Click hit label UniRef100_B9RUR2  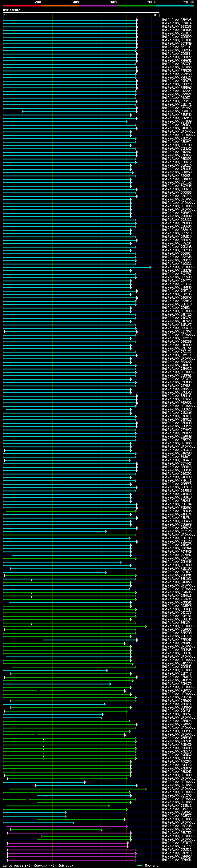(x=177, y=57)
